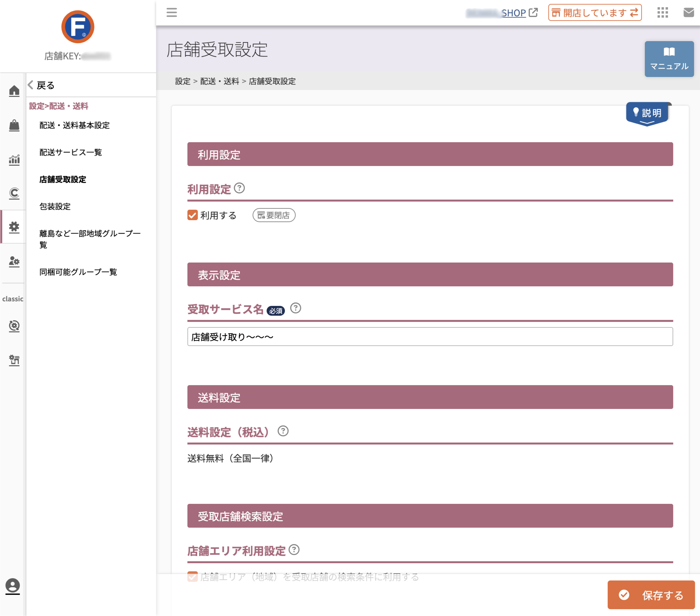
Task: Open the analytics chart icon in sidebar
Action: [x=14, y=160]
